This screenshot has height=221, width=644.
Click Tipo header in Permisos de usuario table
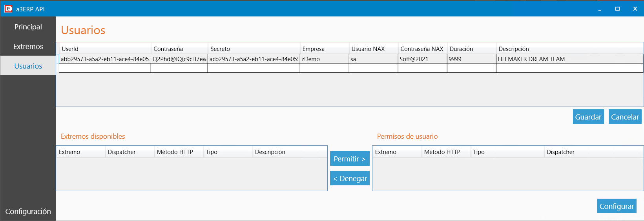(x=507, y=152)
